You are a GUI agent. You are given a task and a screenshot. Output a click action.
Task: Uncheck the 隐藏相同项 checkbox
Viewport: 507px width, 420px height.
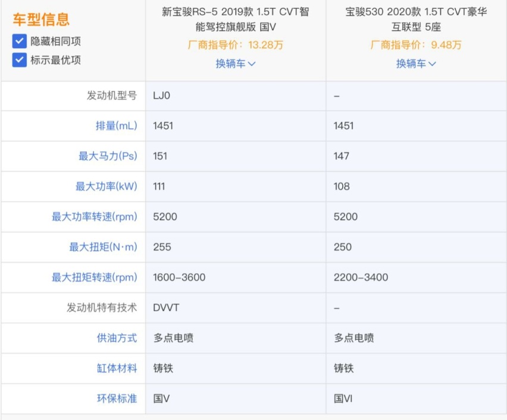(20, 41)
